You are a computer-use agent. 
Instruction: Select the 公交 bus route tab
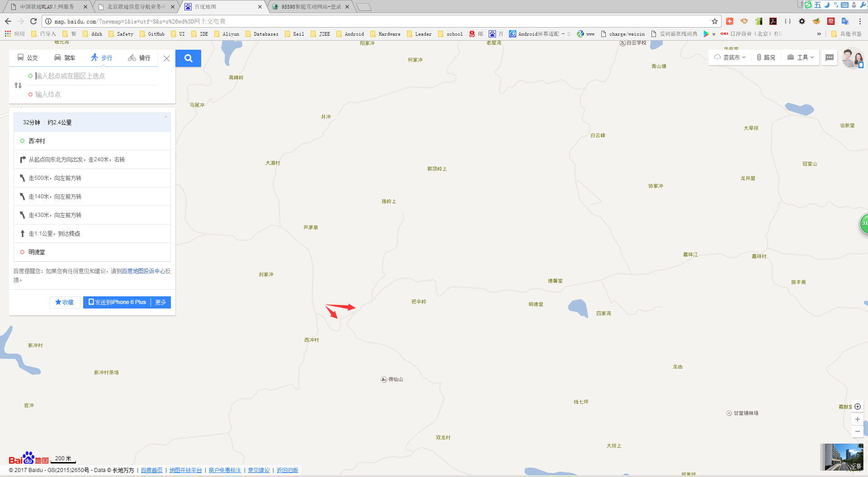[x=28, y=58]
